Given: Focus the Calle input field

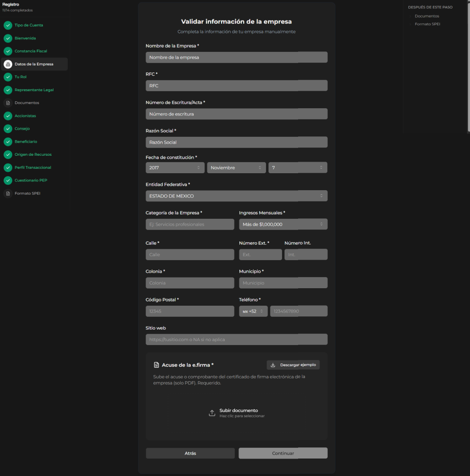Looking at the screenshot, I should point(190,254).
